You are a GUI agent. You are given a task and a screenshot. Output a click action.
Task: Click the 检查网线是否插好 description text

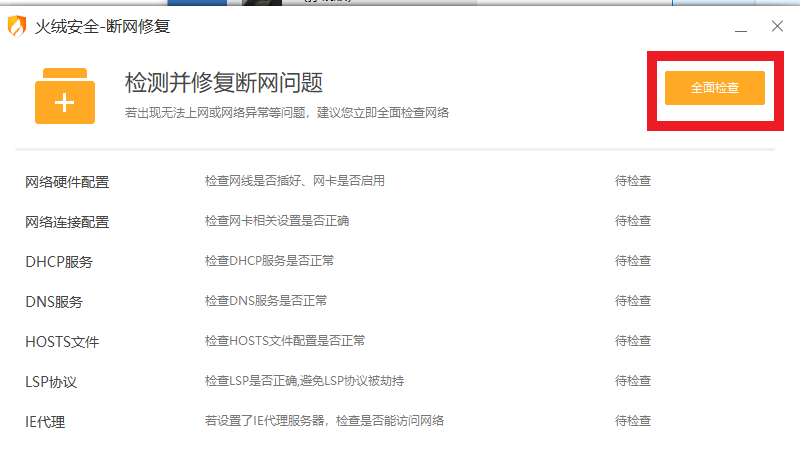tap(295, 181)
